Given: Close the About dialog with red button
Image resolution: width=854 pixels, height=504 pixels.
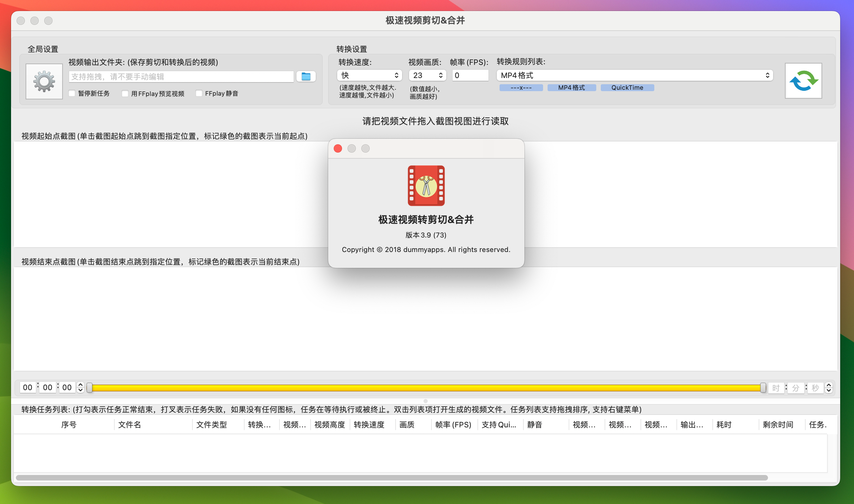Looking at the screenshot, I should (338, 148).
